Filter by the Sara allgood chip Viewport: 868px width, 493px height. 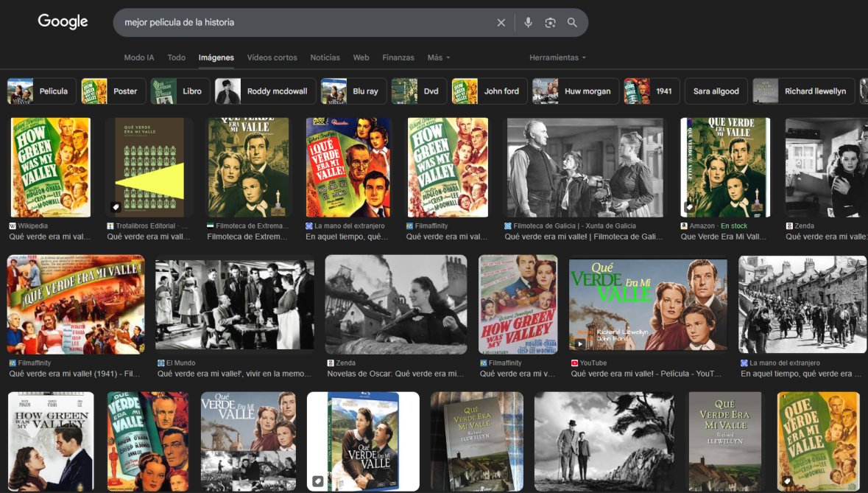point(716,91)
